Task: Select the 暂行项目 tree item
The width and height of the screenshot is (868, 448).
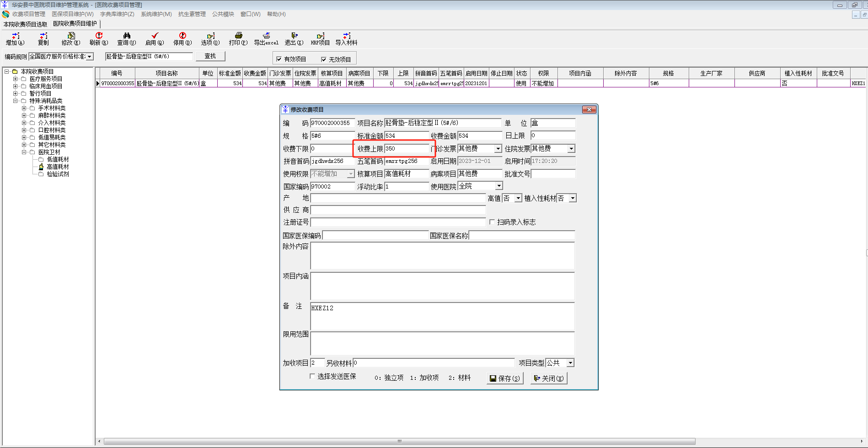Action: click(x=40, y=94)
